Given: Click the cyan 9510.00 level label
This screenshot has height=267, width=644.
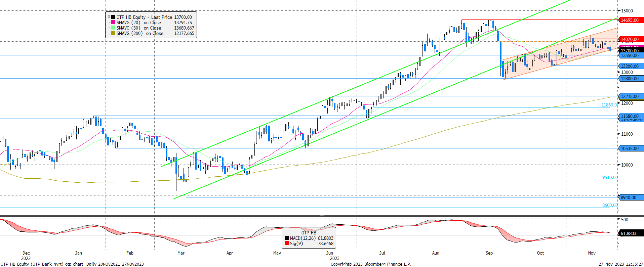Looking at the screenshot, I should [x=610, y=177].
